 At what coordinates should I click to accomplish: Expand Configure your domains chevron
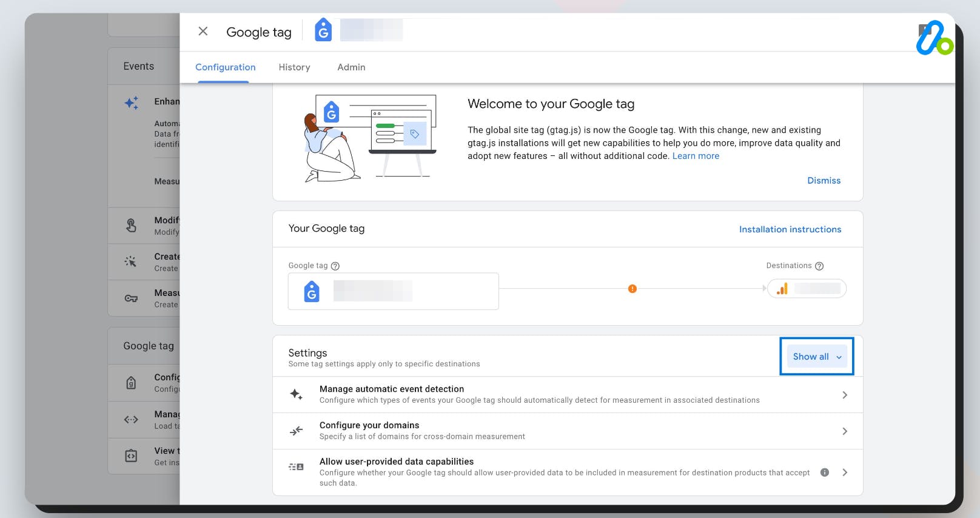pos(845,431)
